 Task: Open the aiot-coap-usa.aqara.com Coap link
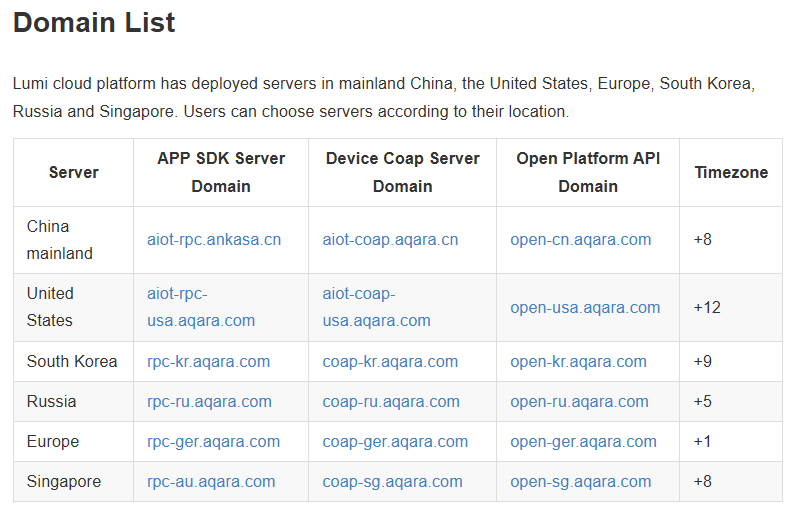[x=376, y=308]
